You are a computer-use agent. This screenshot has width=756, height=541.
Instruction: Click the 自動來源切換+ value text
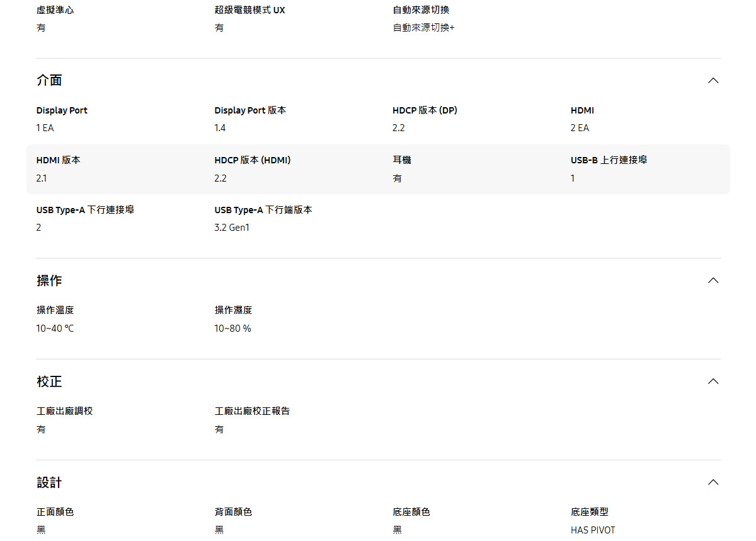tap(423, 27)
